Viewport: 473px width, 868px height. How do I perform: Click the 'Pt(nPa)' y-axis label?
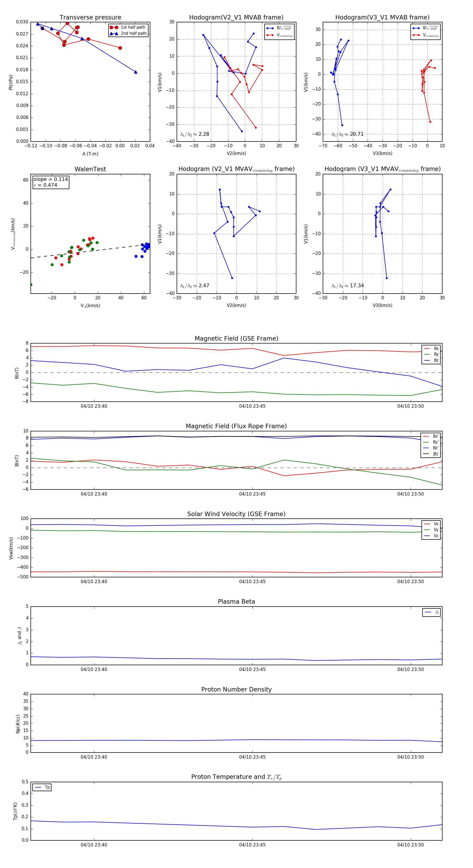(x=11, y=82)
